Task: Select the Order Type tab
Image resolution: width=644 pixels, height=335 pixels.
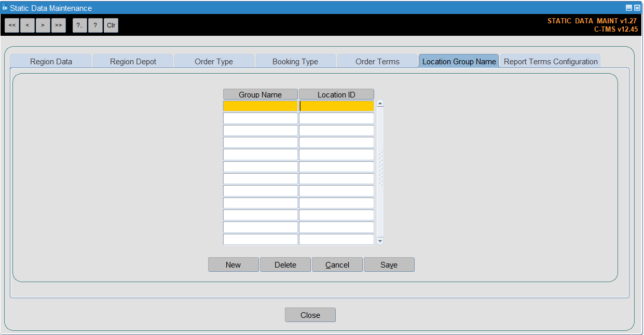Action: [214, 61]
